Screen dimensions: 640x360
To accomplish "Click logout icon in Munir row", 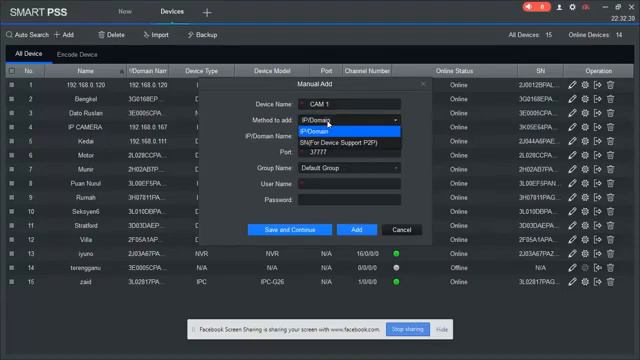I will point(598,169).
